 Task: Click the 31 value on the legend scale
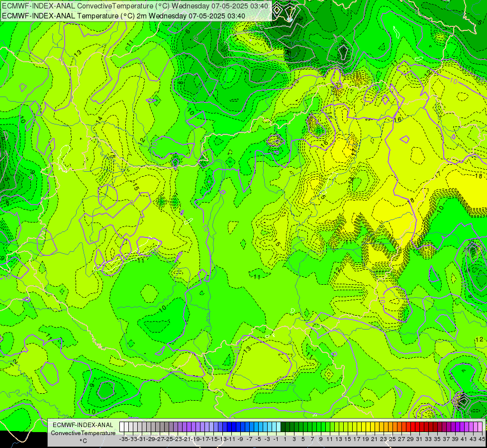coord(419,439)
